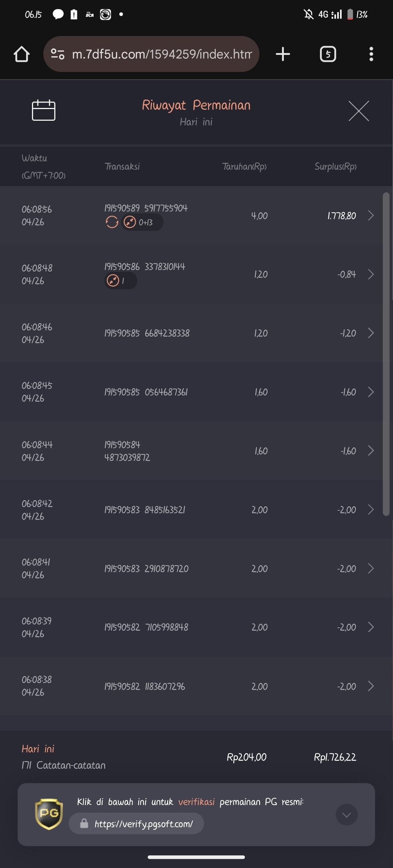Open the calendar date filter icon
393x868 pixels.
44,110
